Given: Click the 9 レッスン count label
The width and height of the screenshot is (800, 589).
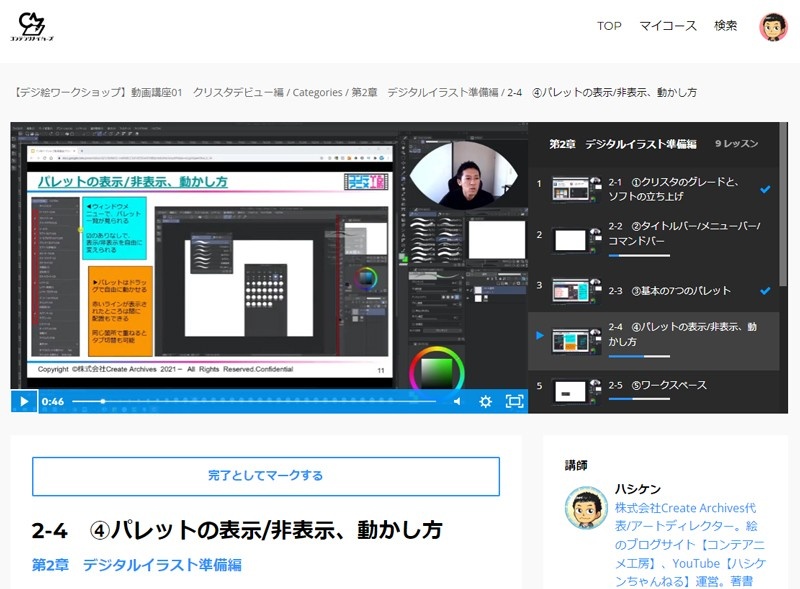Looking at the screenshot, I should pyautogui.click(x=736, y=143).
